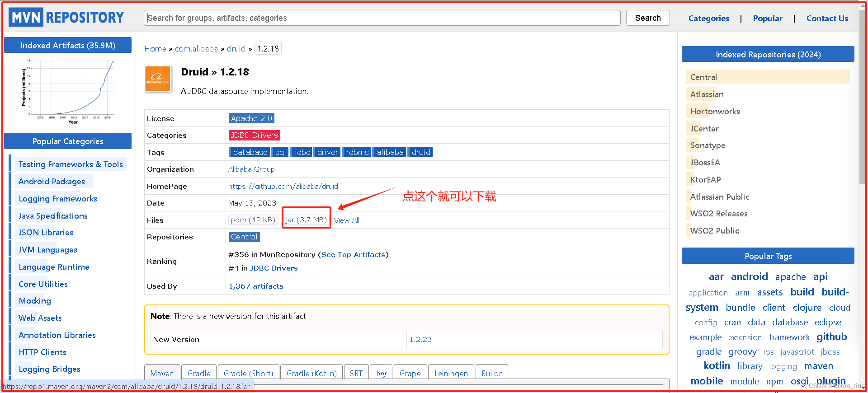The width and height of the screenshot is (868, 393).
Task: Click View All files link
Action: (347, 220)
